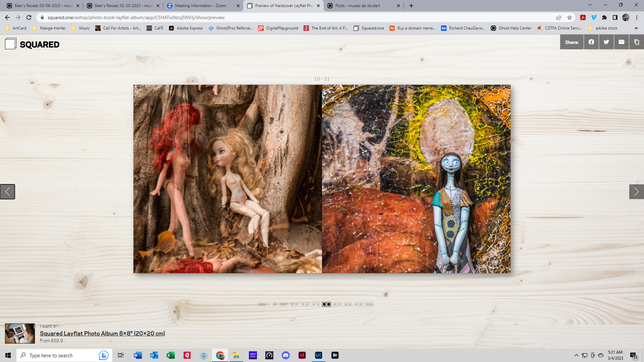Open File Explorer from taskbar
The width and height of the screenshot is (644, 362).
coord(236,355)
